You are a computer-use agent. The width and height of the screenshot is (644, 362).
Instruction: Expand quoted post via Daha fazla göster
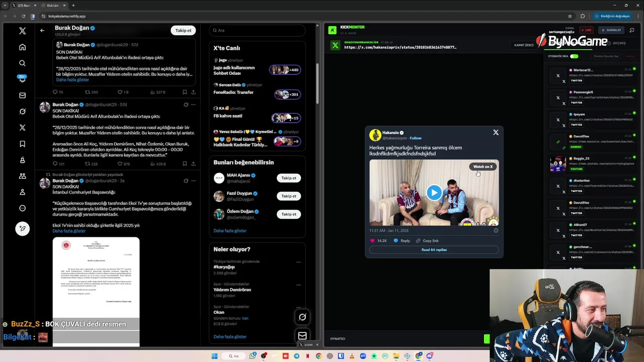click(x=72, y=80)
